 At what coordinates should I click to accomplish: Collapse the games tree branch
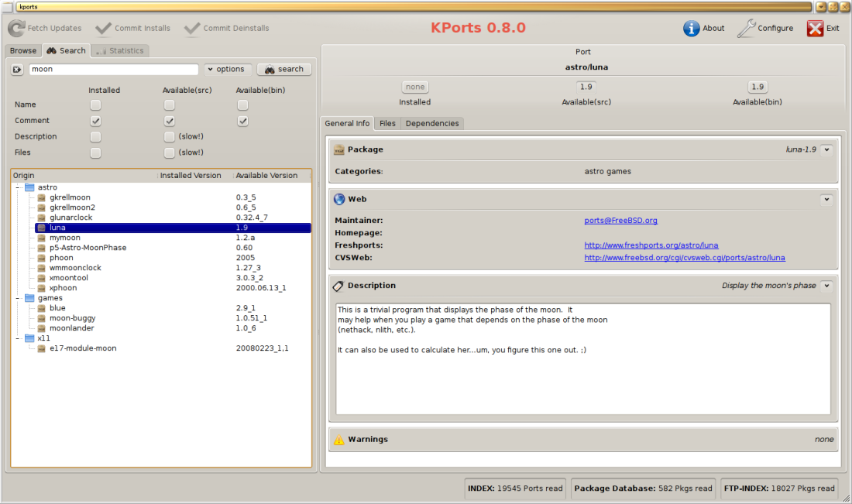18,298
